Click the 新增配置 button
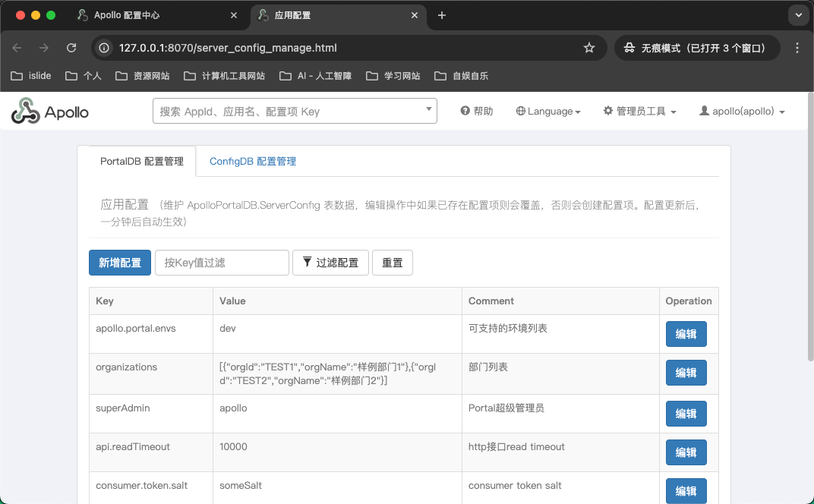 120,263
